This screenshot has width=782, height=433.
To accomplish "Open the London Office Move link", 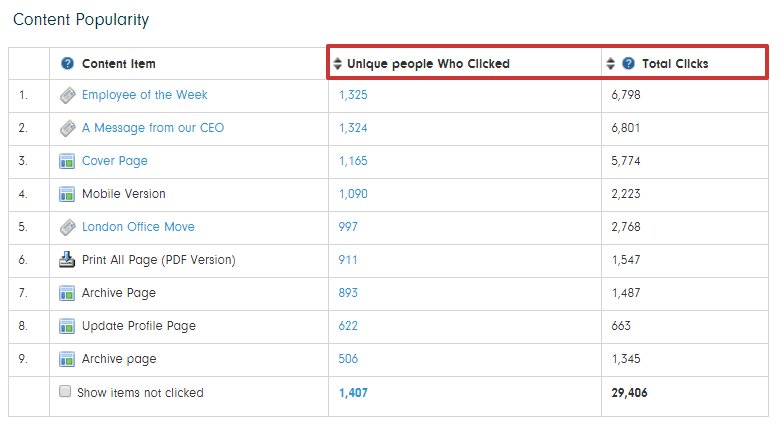I will pyautogui.click(x=138, y=226).
